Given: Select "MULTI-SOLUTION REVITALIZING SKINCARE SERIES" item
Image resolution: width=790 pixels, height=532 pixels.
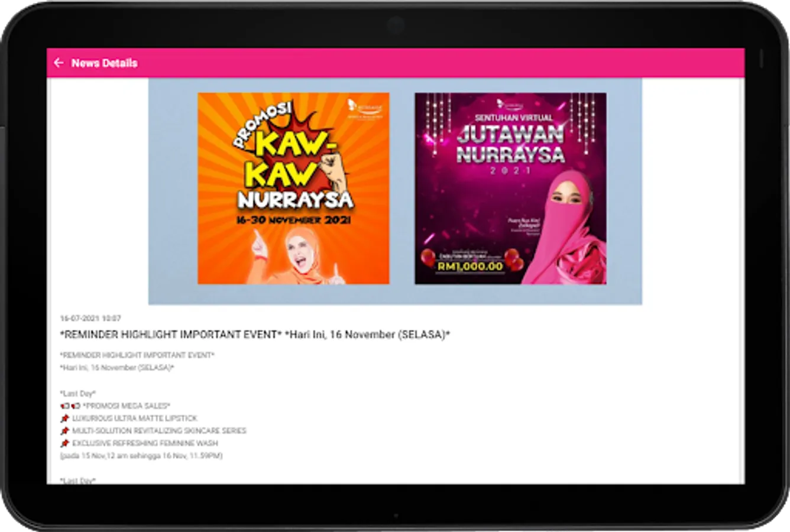Looking at the screenshot, I should [159, 431].
